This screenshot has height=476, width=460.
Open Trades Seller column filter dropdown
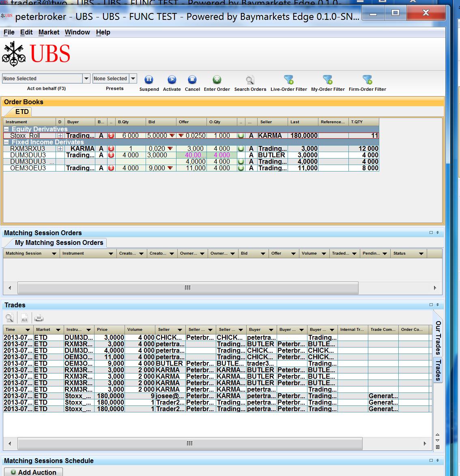pyautogui.click(x=180, y=330)
